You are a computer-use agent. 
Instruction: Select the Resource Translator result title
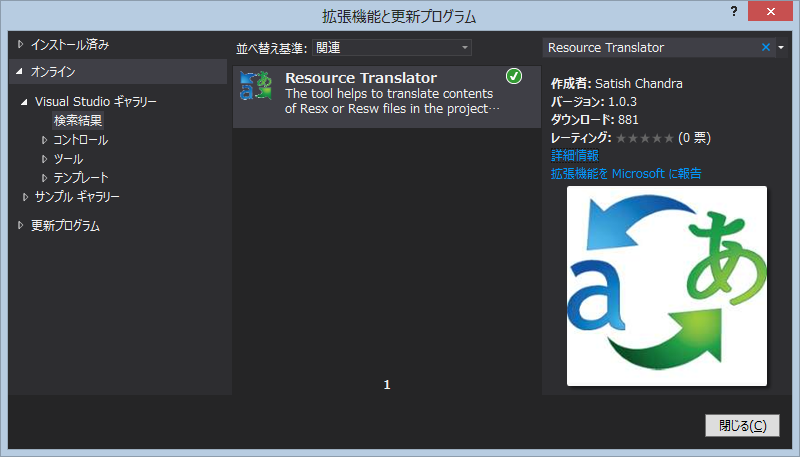click(x=361, y=78)
